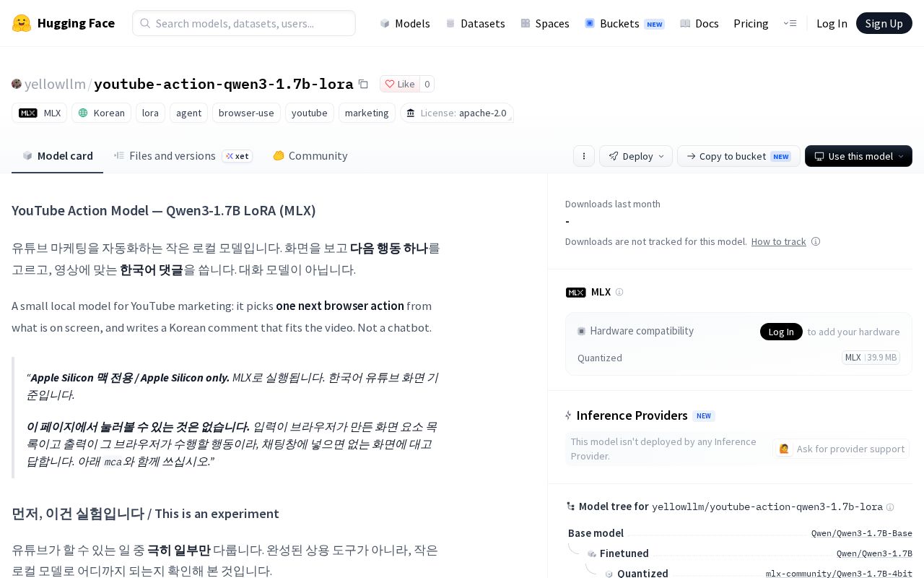Open the apache-2.0 license tag
Image resolution: width=924 pixels, height=578 pixels.
(x=457, y=113)
